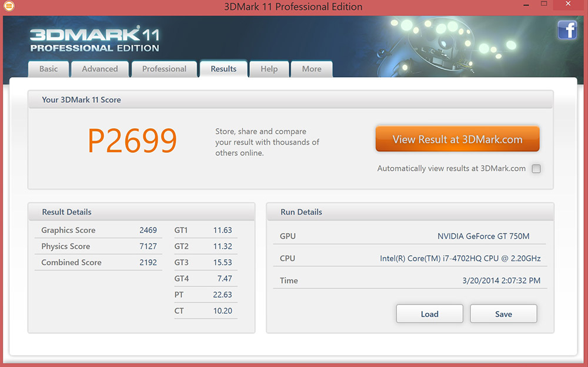
Task: Open the Advanced tab
Action: coord(100,69)
